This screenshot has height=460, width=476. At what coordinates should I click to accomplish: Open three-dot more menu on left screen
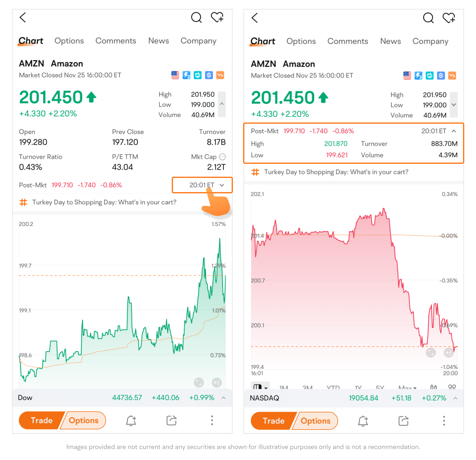tap(212, 420)
